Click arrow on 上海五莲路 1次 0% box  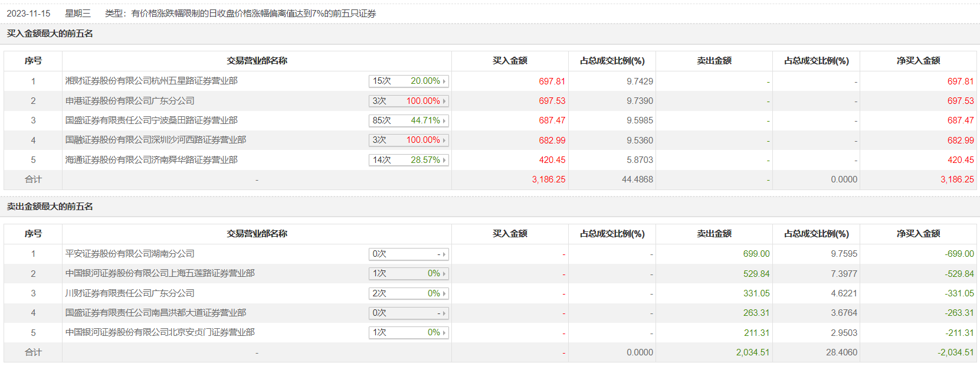pyautogui.click(x=444, y=274)
